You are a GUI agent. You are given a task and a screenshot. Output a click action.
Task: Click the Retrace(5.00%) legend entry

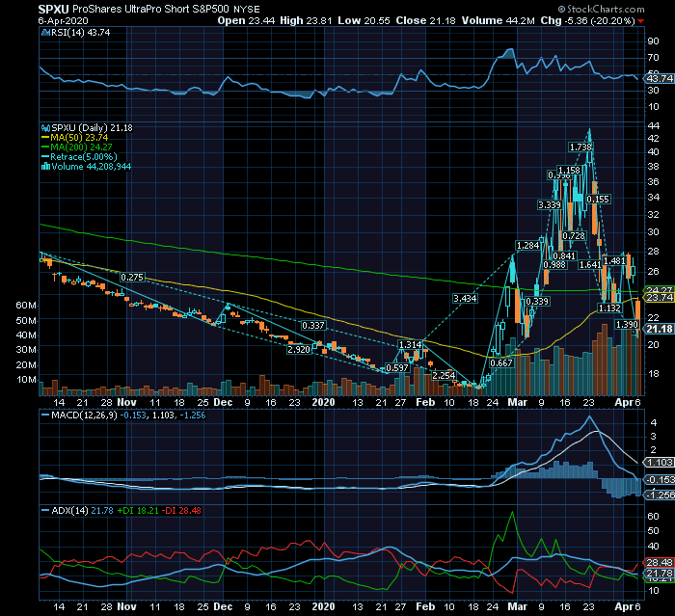pos(84,157)
